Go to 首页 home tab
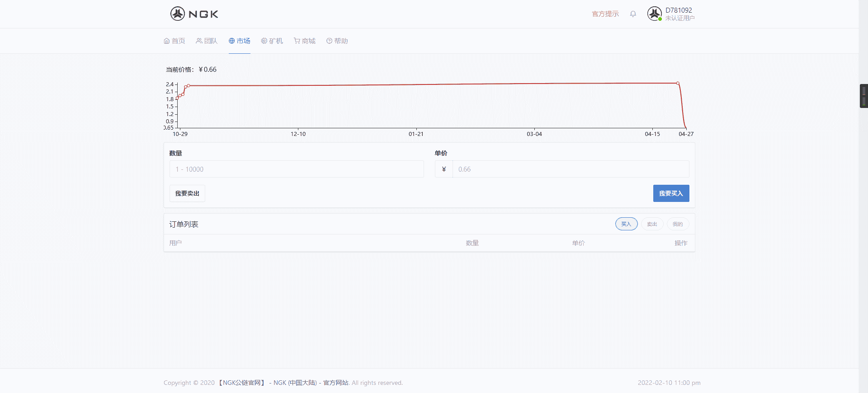 point(175,41)
